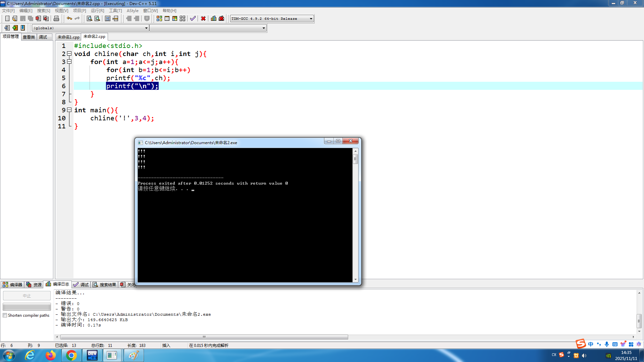Screen dimensions: 644x362
Task: Click the Undo arrow icon
Action: point(69,18)
